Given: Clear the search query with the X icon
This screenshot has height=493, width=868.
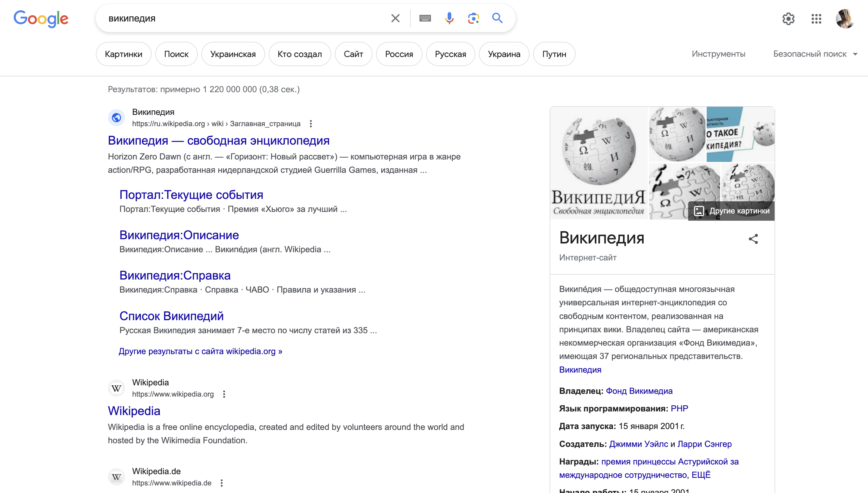Looking at the screenshot, I should click(x=395, y=18).
